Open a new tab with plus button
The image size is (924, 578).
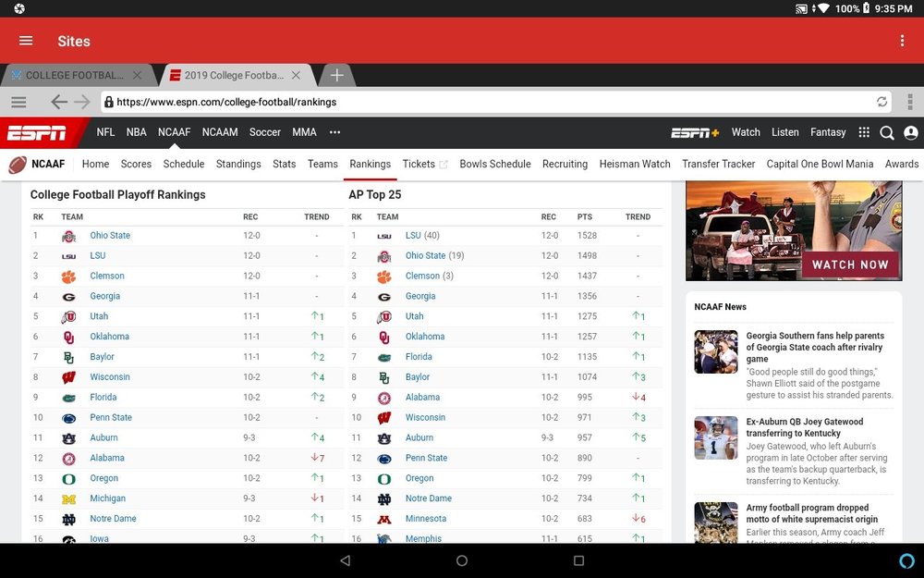336,76
